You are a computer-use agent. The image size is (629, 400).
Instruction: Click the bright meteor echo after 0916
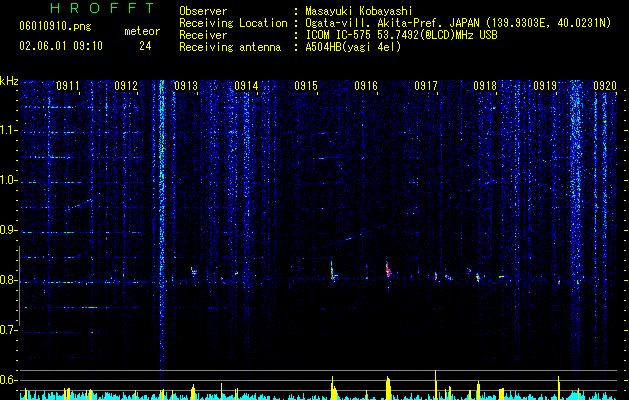pos(388,270)
